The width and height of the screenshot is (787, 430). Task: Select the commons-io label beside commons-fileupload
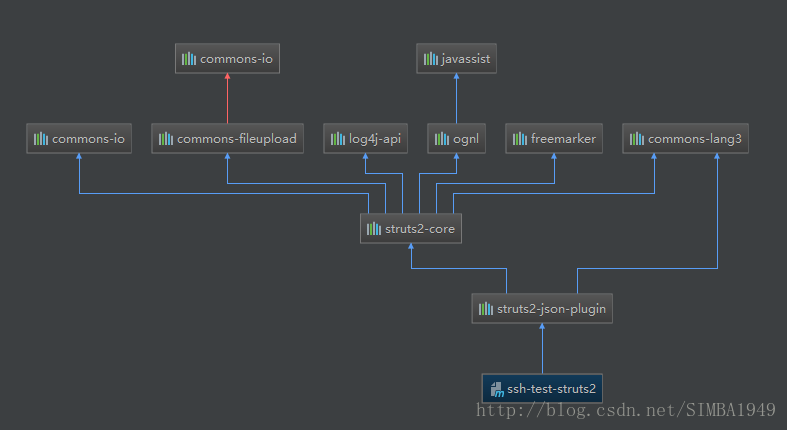click(88, 139)
